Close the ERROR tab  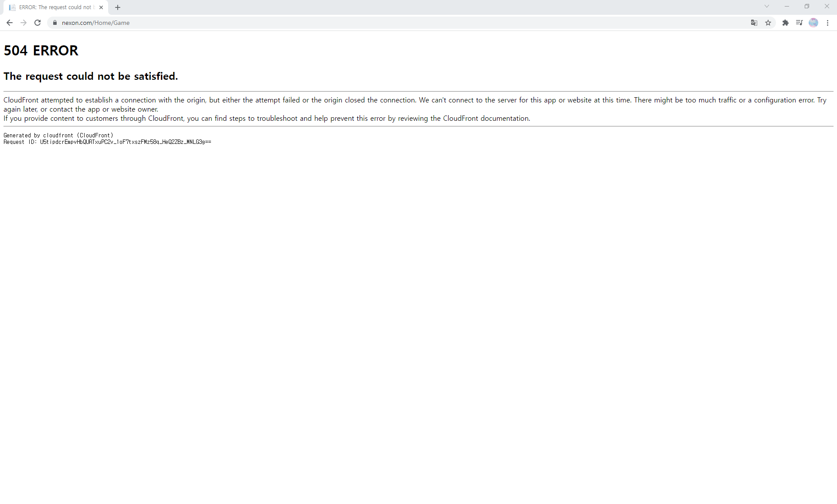101,7
